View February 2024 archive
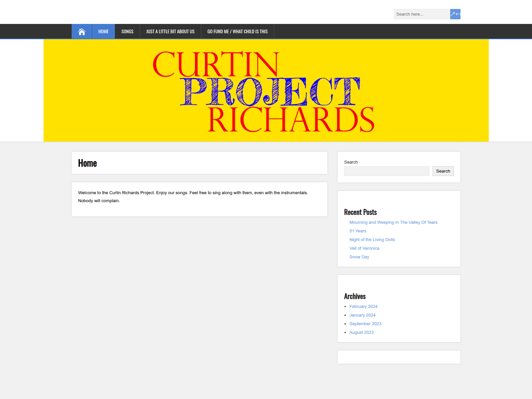This screenshot has width=532, height=399. tap(363, 307)
